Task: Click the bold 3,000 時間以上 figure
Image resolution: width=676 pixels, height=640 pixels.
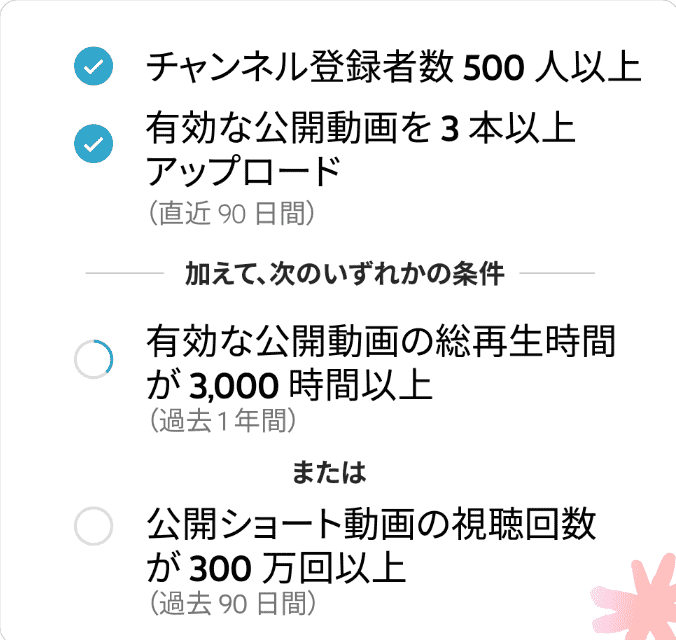Action: point(310,385)
